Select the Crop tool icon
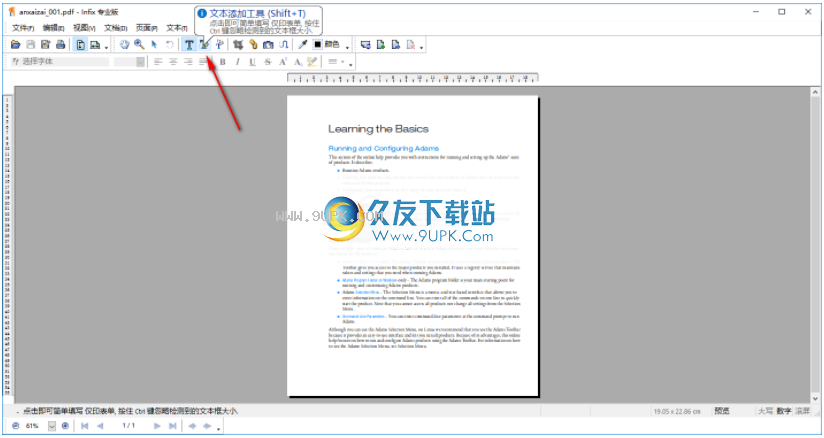This screenshot has height=438, width=824. 238,45
